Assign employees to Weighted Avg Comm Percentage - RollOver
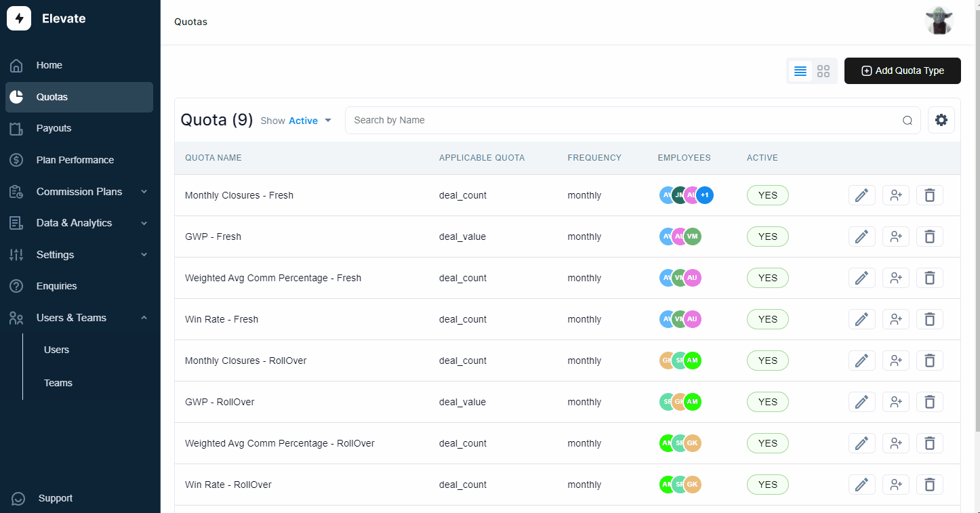Viewport: 980px width, 513px height. (x=896, y=443)
